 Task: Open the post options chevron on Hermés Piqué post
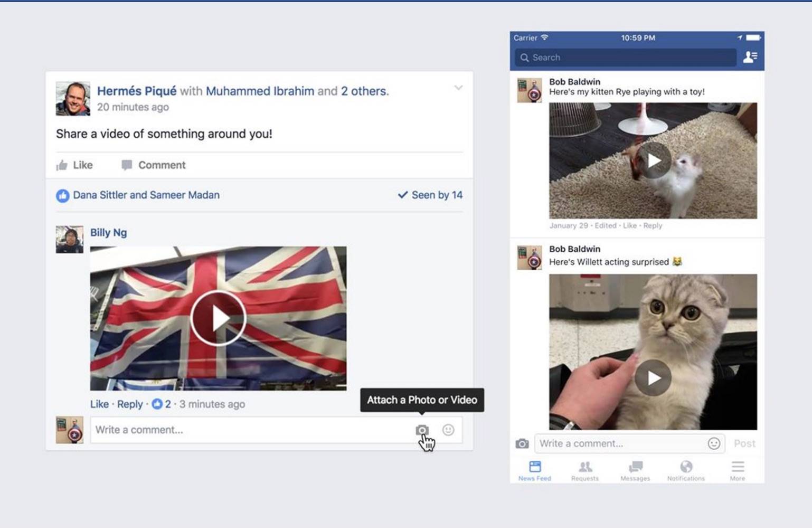coord(458,88)
